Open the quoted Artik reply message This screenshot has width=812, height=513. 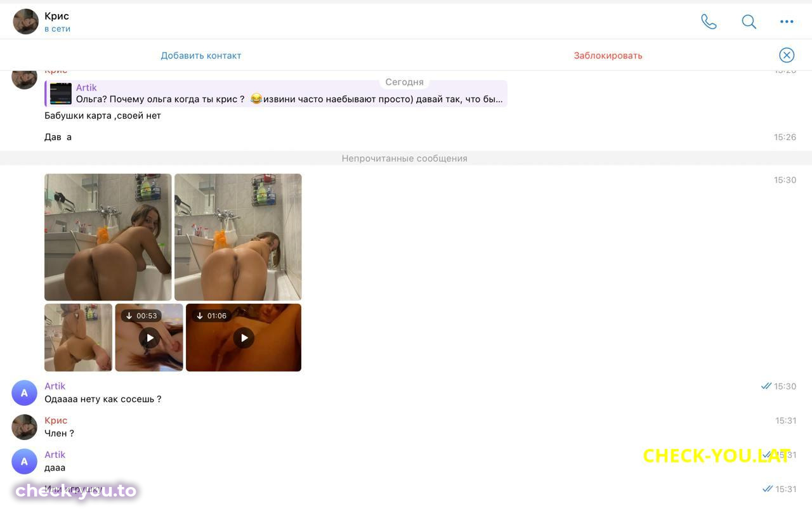[276, 93]
